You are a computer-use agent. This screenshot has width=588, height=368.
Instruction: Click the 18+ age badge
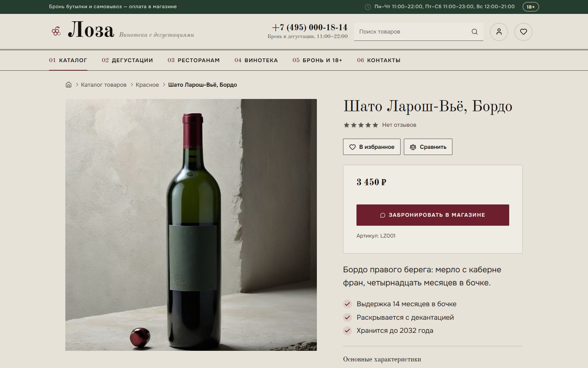coord(530,7)
